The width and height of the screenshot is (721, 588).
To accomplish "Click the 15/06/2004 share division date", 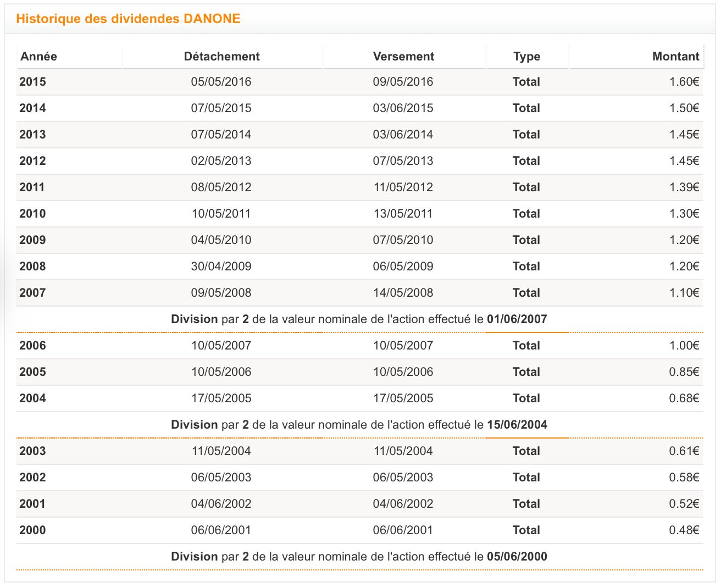I will [517, 425].
